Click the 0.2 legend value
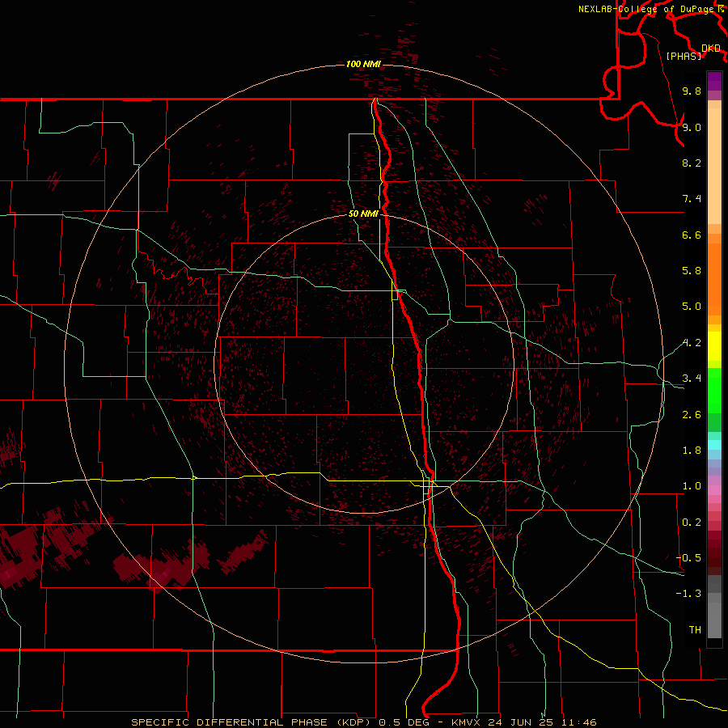 (692, 523)
